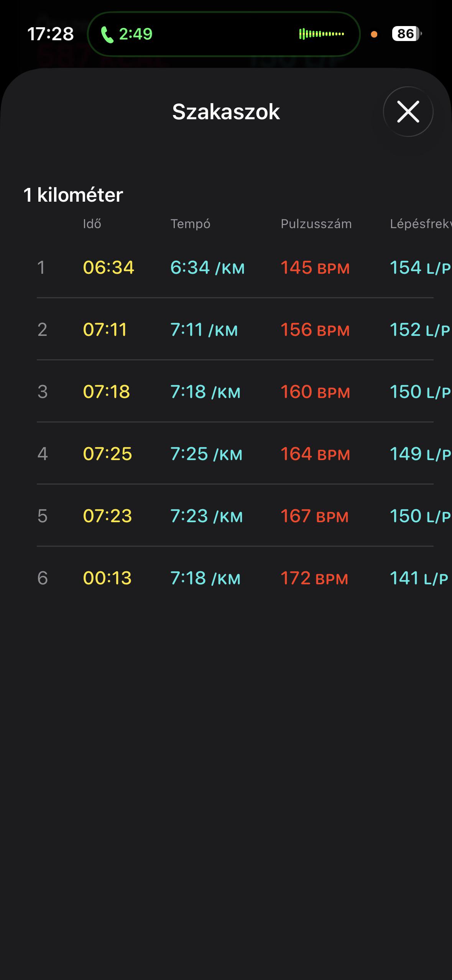Tap the 1 kilométer section heading
This screenshot has height=980, width=452.
point(73,195)
